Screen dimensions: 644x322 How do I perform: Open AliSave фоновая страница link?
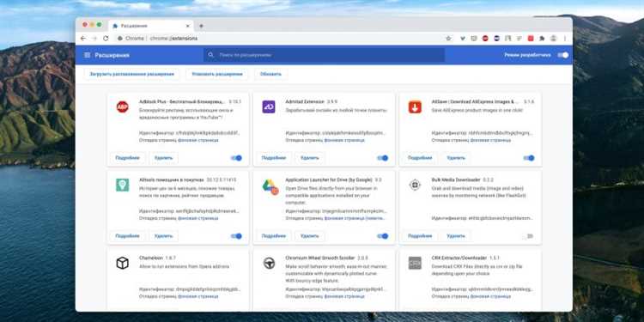coord(490,140)
